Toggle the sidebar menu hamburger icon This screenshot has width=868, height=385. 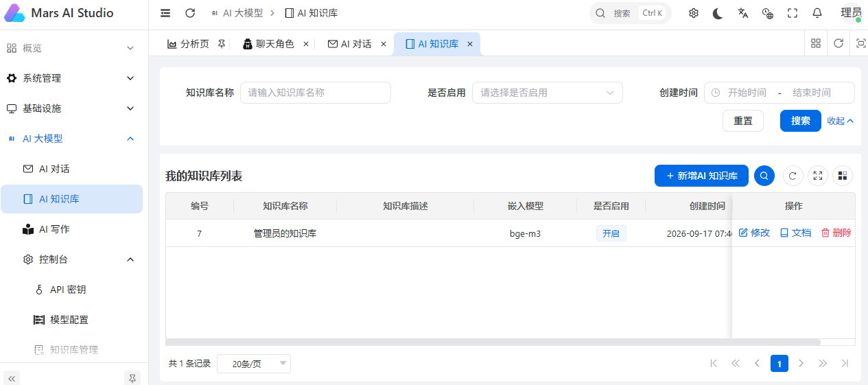(165, 13)
